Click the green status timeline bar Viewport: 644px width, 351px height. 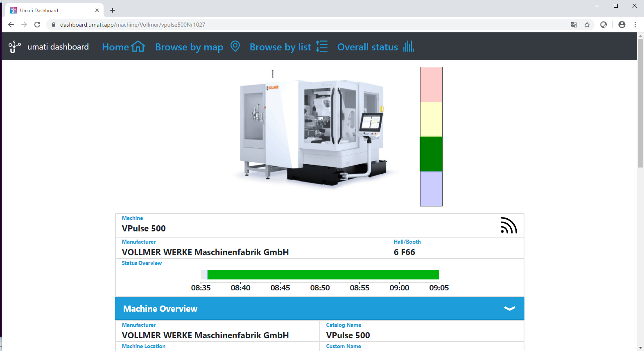323,274
